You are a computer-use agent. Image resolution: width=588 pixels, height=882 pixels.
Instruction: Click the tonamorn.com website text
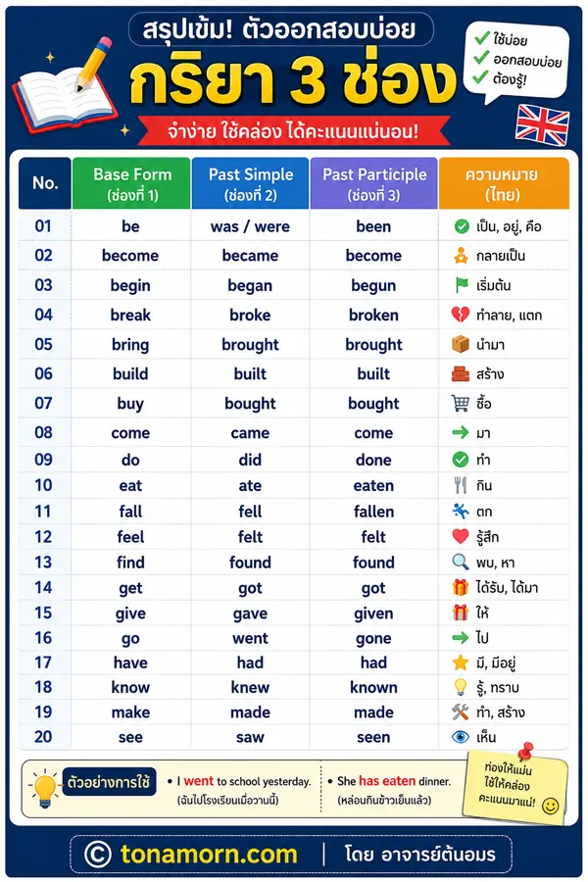click(x=209, y=854)
